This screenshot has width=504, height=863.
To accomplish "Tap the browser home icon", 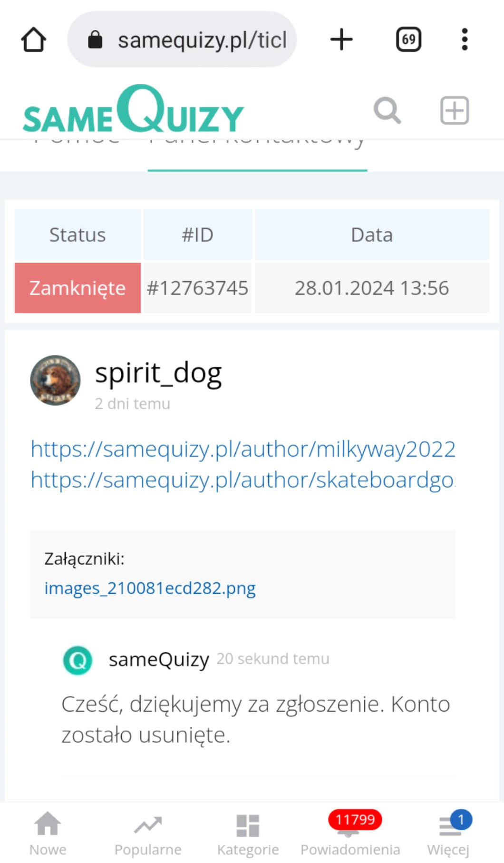I will click(x=34, y=39).
